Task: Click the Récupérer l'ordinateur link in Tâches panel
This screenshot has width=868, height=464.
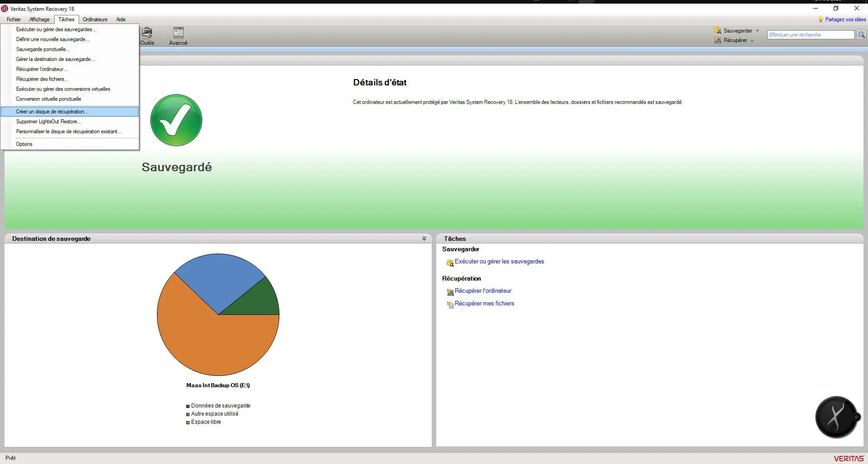Action: [483, 291]
